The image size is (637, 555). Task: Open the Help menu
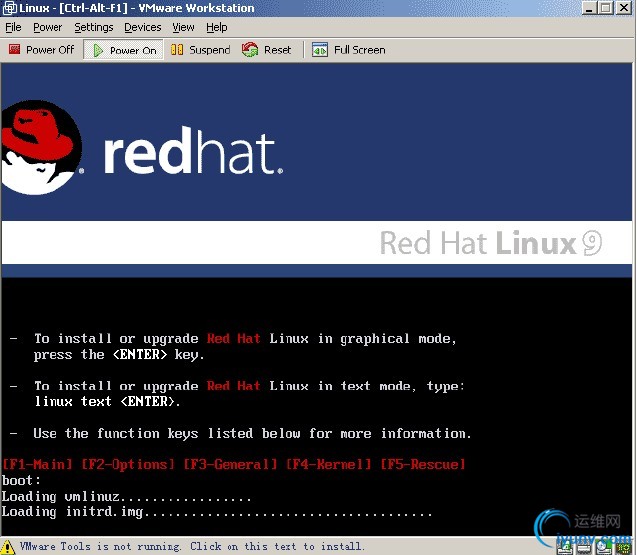point(217,27)
